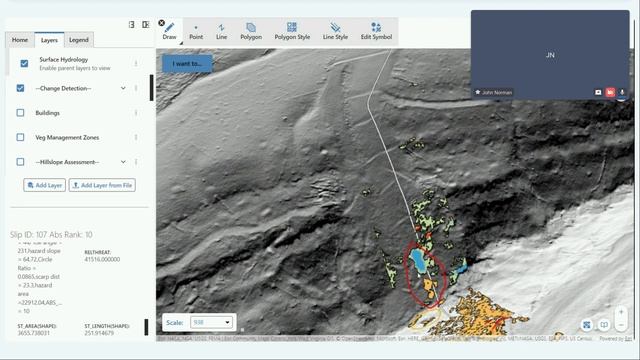
Task: Click the map zoom in plus button
Action: tap(621, 312)
